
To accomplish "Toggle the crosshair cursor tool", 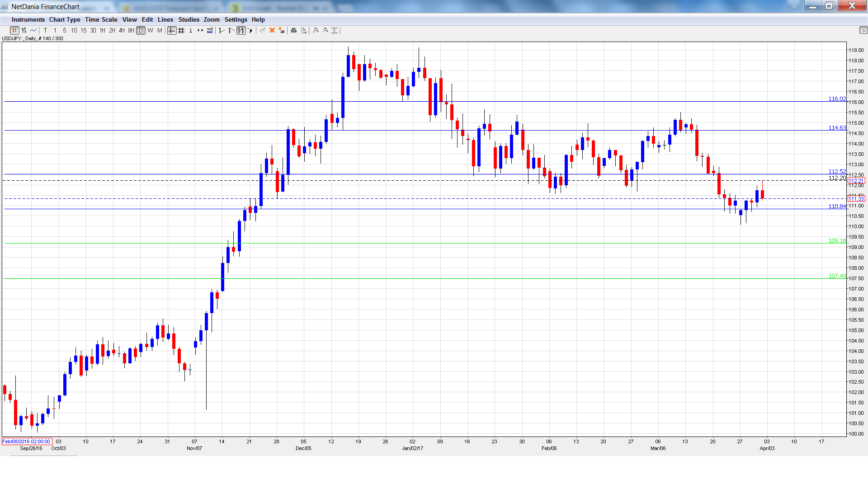I will click(172, 30).
